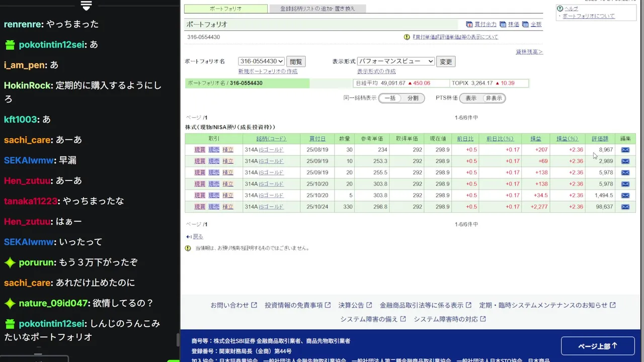Open 『買付単価』『評価単価』等の表示について link
The width and height of the screenshot is (644, 362).
coord(455,37)
